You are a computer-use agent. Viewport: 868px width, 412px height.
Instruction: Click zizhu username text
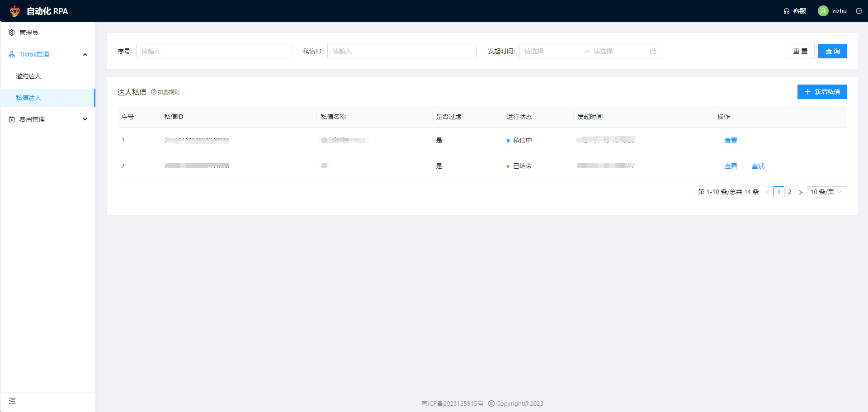pyautogui.click(x=840, y=11)
